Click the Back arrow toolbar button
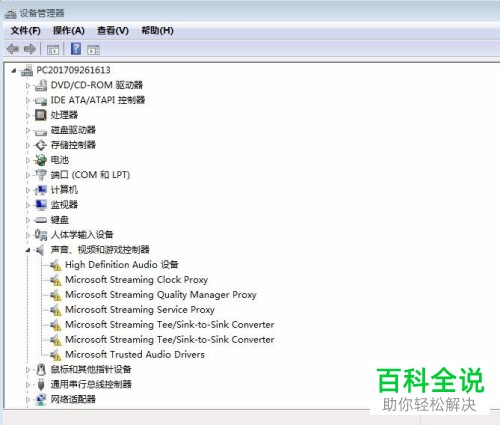 (13, 49)
